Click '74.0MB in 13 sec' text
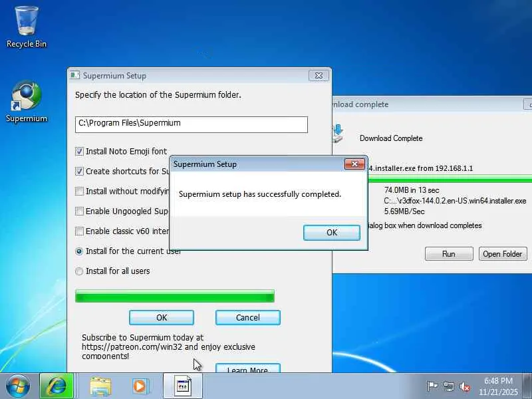This screenshot has height=399, width=532. (x=412, y=190)
